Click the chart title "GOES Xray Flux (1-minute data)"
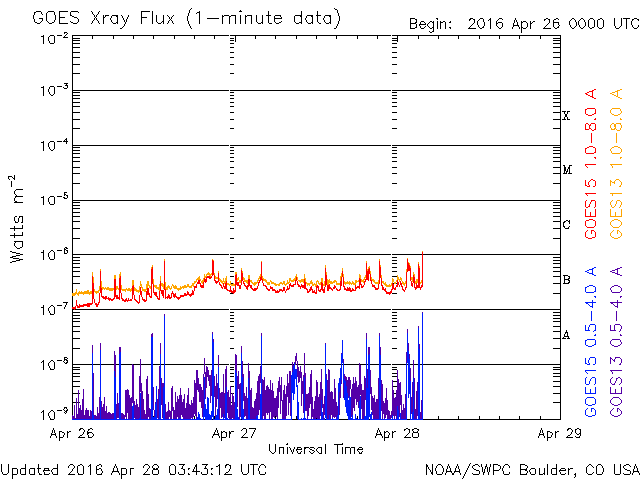Image resolution: width=640 pixels, height=480 pixels. (x=187, y=19)
